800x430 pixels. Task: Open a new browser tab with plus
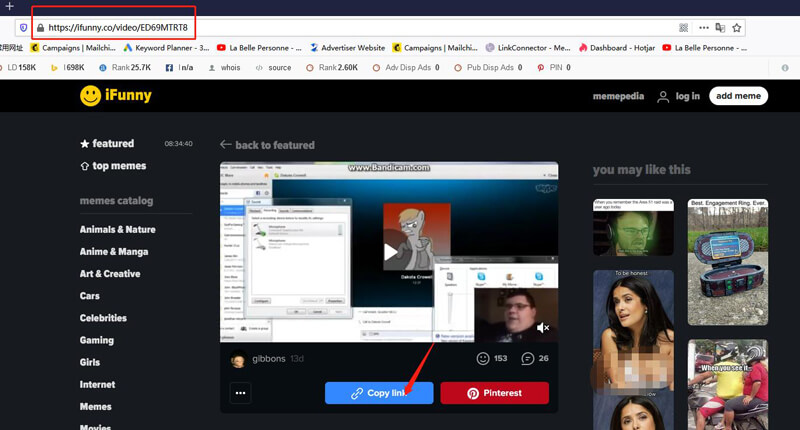pos(9,6)
